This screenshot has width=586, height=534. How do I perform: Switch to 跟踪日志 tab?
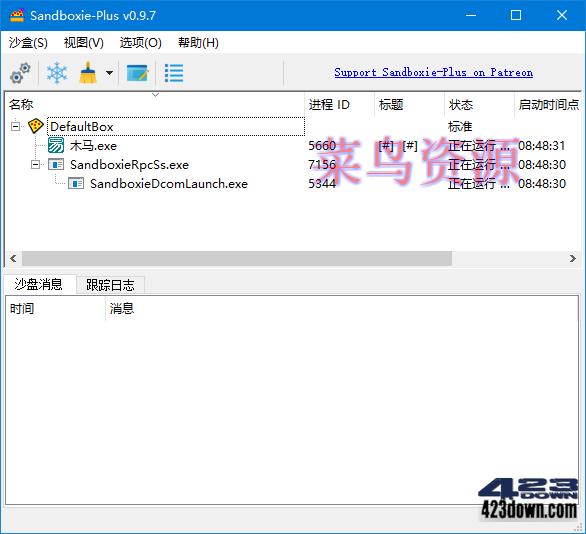(110, 285)
